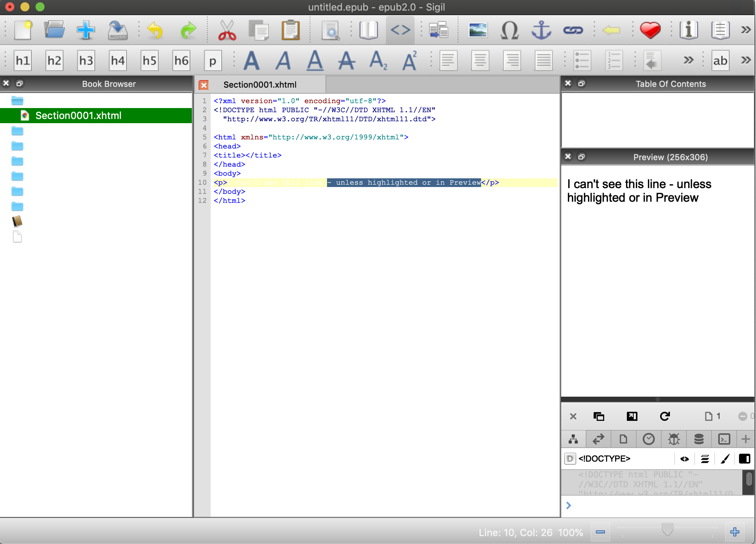Expand the first folder in Book Browser

[x=17, y=101]
